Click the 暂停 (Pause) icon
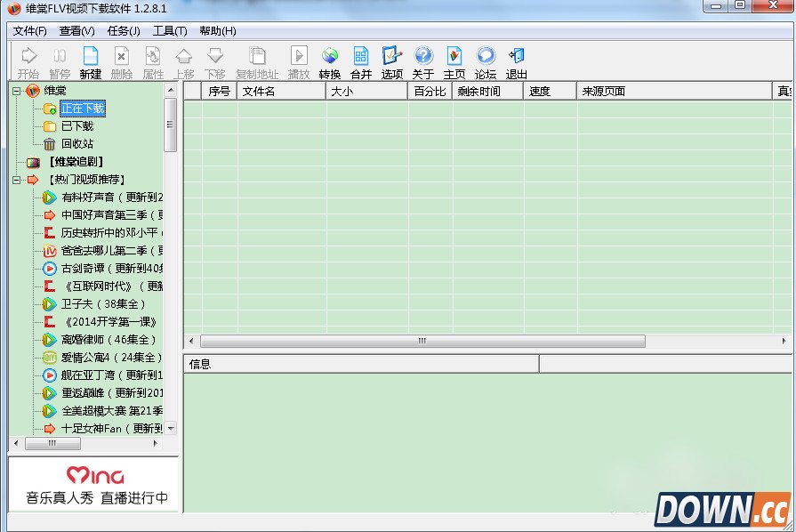The width and height of the screenshot is (796, 532). (x=60, y=60)
